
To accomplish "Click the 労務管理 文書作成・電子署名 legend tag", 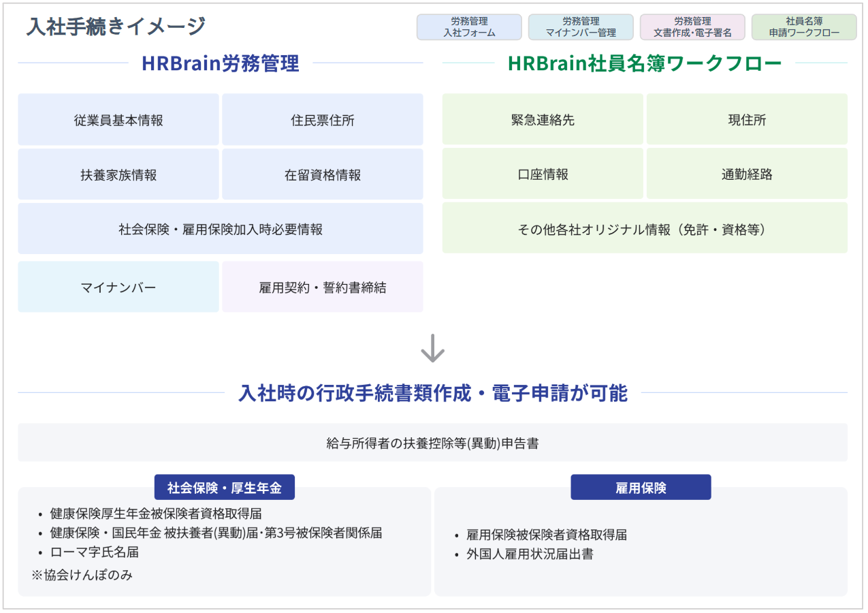I will click(x=692, y=27).
